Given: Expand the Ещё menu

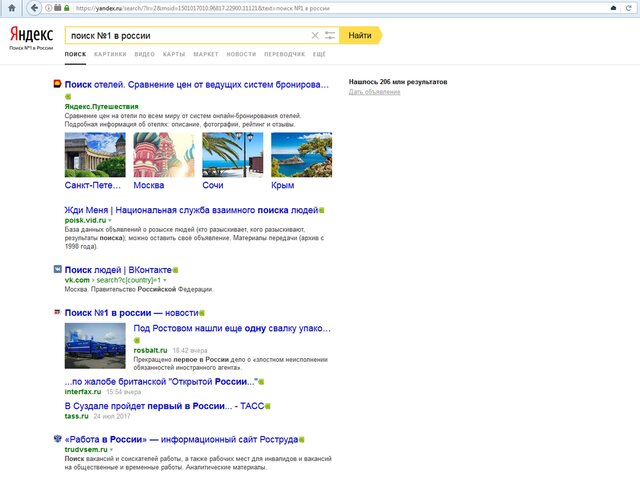Looking at the screenshot, I should (x=319, y=54).
